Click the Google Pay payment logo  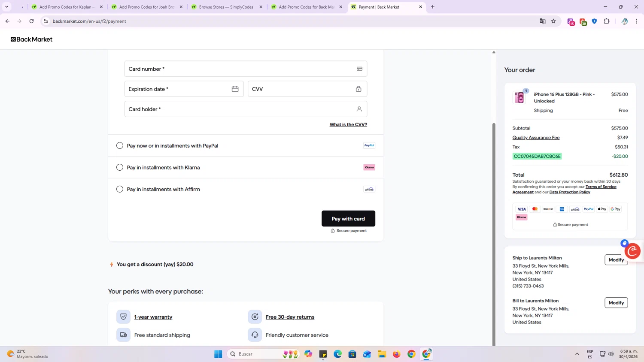pos(615,209)
